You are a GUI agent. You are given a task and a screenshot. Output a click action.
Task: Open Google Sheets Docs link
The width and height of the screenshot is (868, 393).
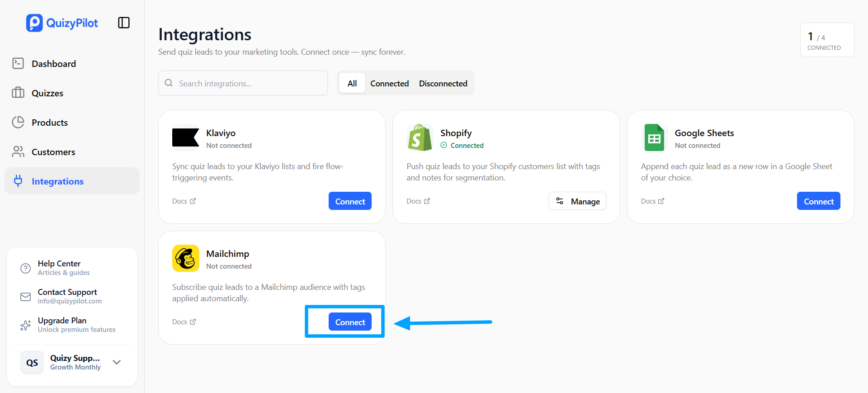652,201
